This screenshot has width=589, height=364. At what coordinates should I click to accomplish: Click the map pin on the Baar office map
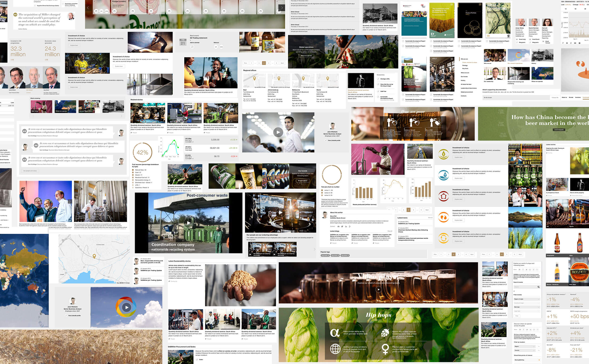click(254, 78)
